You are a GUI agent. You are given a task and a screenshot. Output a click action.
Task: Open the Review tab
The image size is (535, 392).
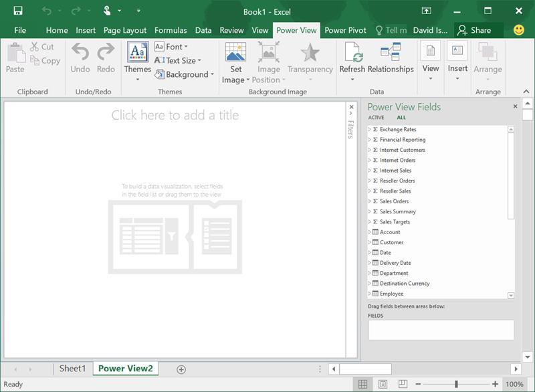231,30
